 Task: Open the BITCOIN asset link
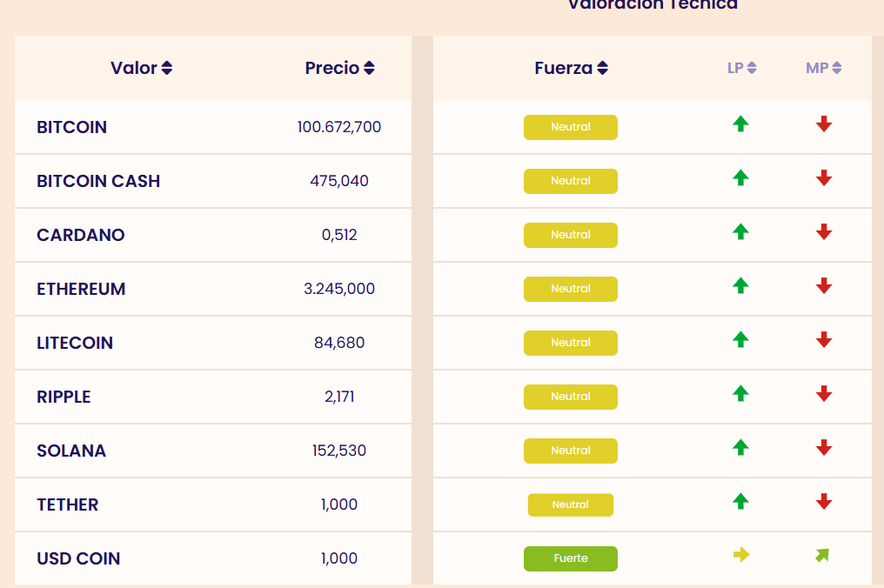pyautogui.click(x=72, y=127)
